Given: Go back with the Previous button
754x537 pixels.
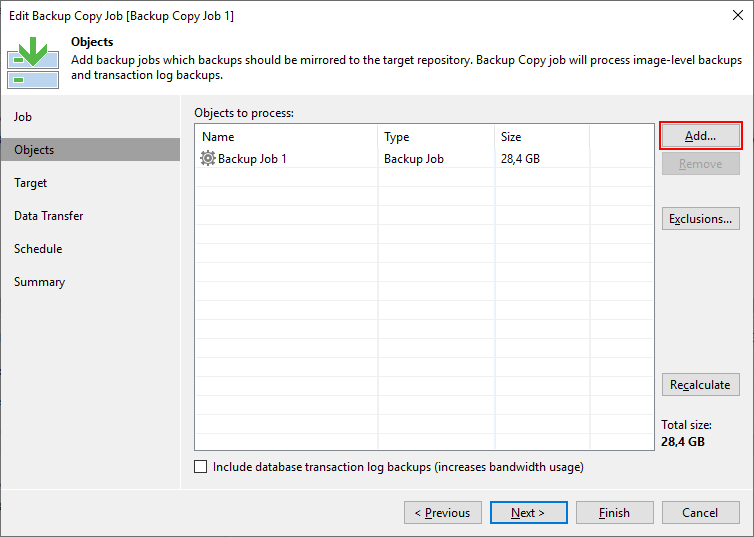Looking at the screenshot, I should pyautogui.click(x=442, y=513).
